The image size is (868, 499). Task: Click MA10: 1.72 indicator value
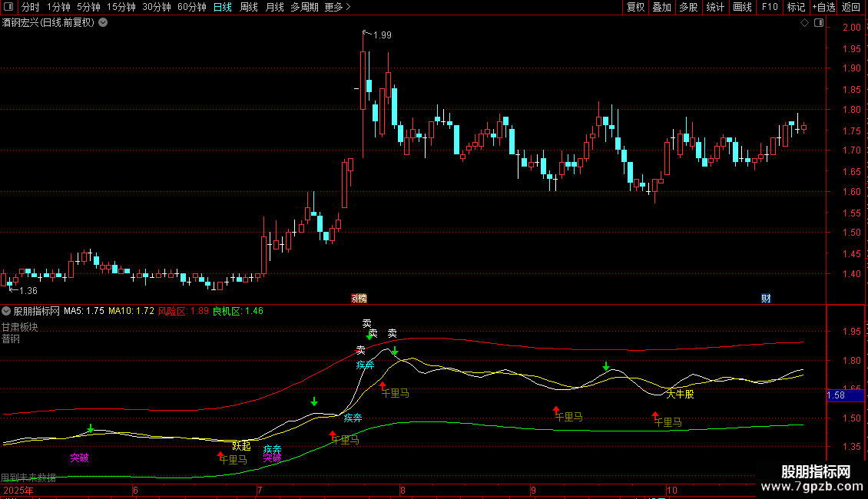(131, 311)
